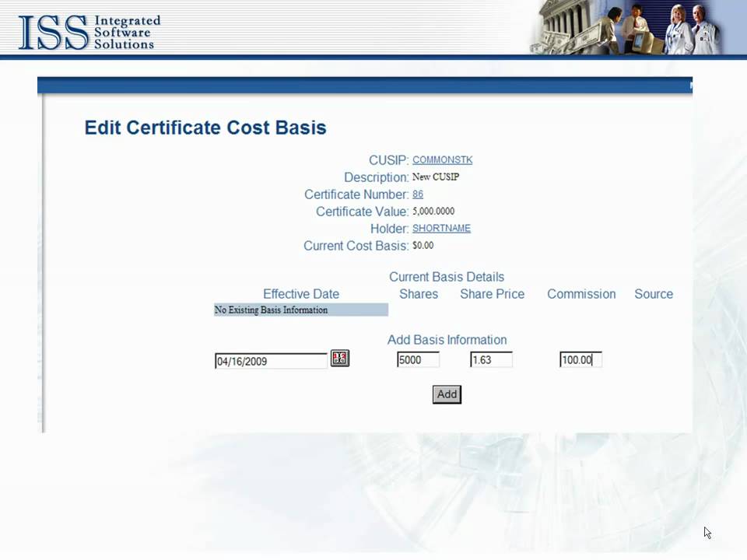Focus the Share Price field containing 1.63
Screen dimensions: 747x560
coord(491,359)
